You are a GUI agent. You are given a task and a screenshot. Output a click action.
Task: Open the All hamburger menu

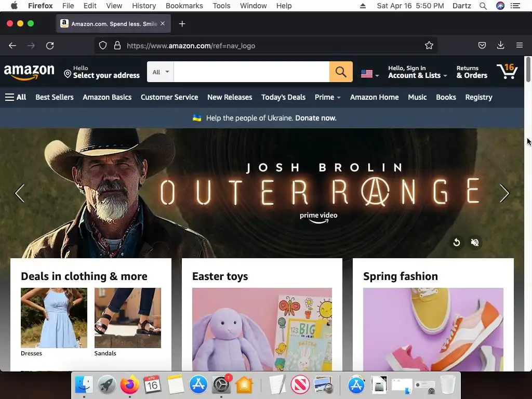tap(16, 97)
